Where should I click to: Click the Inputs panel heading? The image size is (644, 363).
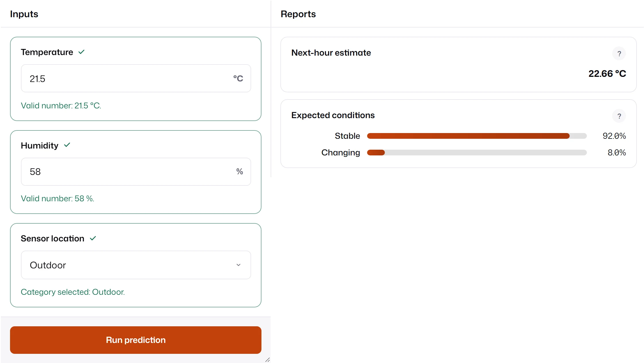(24, 14)
